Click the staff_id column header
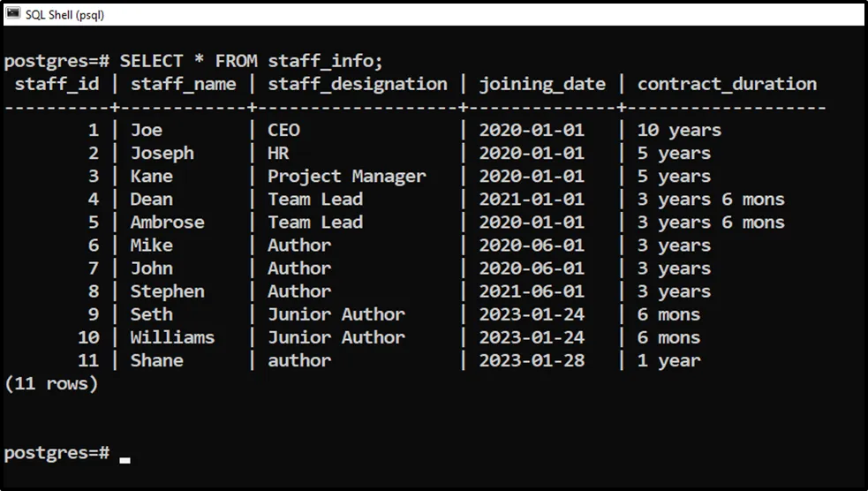 click(x=57, y=84)
